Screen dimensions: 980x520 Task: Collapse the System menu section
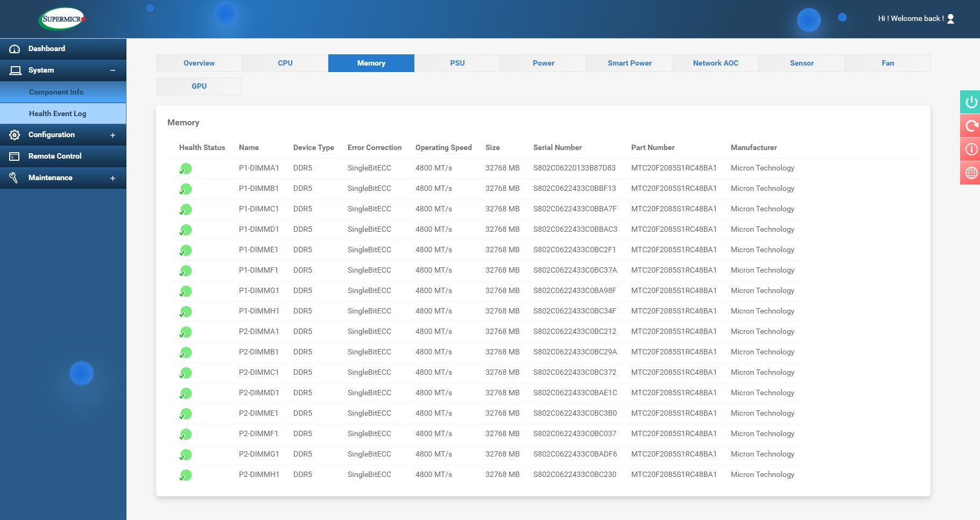coord(112,70)
